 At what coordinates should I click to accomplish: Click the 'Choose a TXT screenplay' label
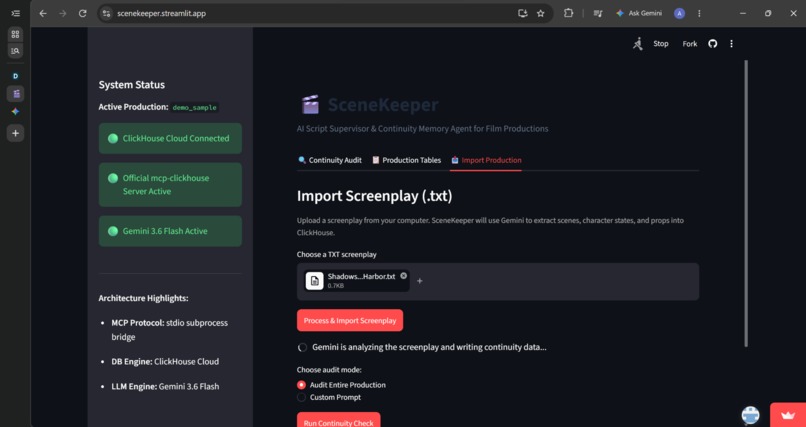336,254
